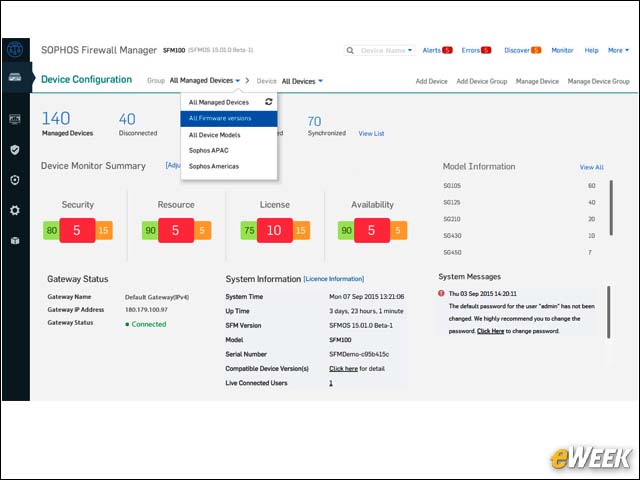Click the green Connected gateway status
Viewport: 640px width, 480px height.
pos(146,324)
